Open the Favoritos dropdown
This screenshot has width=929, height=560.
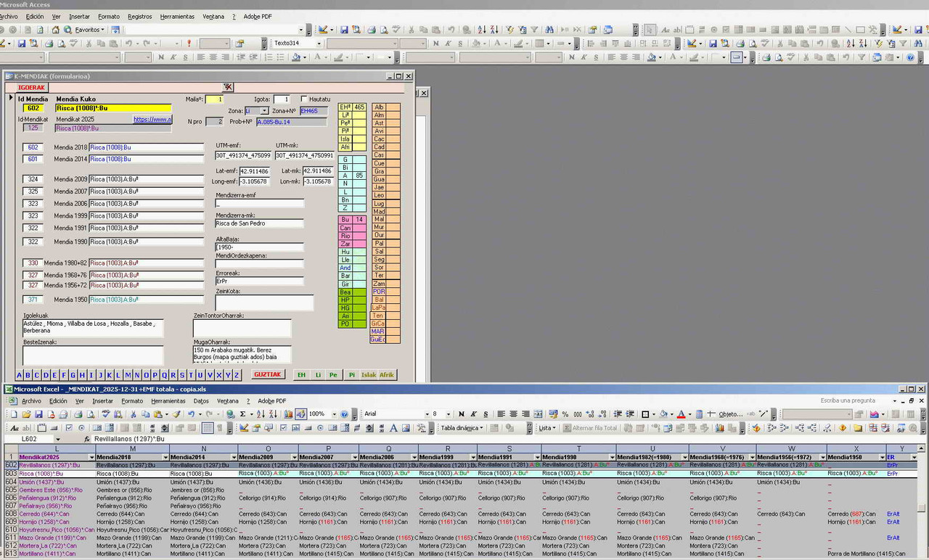coord(103,30)
